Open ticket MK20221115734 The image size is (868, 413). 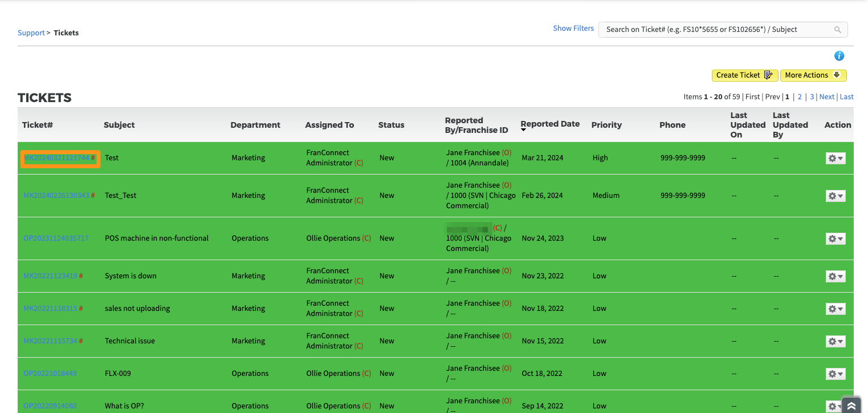pyautogui.click(x=50, y=341)
